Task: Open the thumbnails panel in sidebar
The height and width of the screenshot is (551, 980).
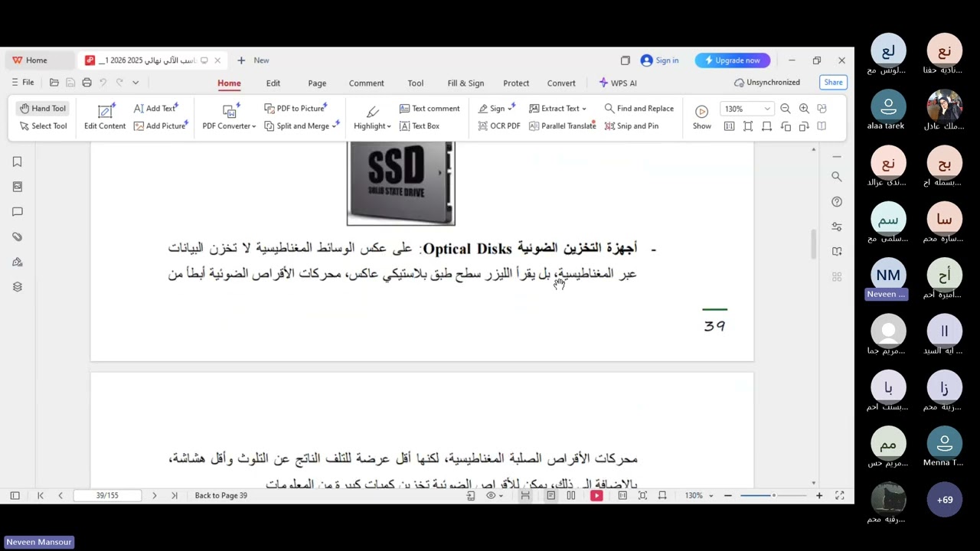Action: (18, 187)
